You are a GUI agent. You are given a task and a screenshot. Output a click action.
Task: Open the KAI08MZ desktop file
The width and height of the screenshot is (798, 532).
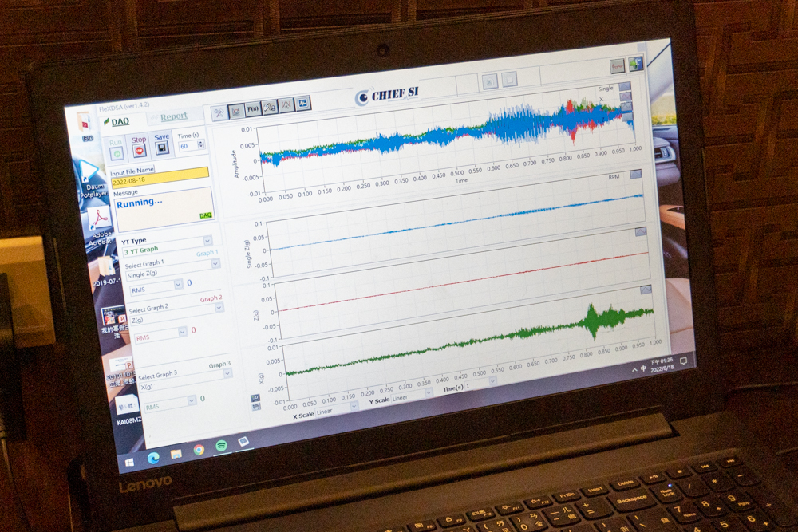(x=127, y=410)
